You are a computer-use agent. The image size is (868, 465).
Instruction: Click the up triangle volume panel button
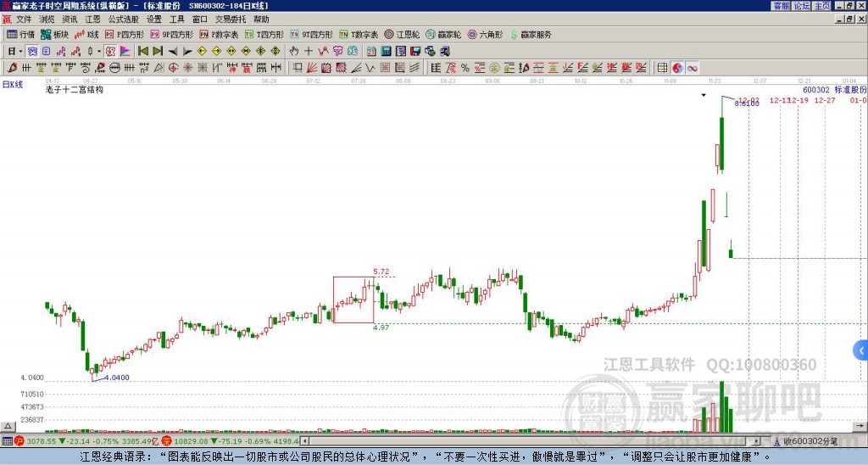[x=8, y=426]
